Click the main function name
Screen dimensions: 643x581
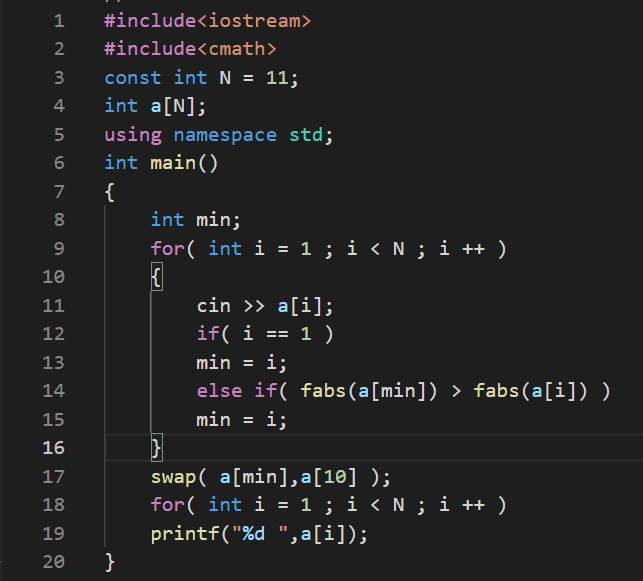click(172, 163)
